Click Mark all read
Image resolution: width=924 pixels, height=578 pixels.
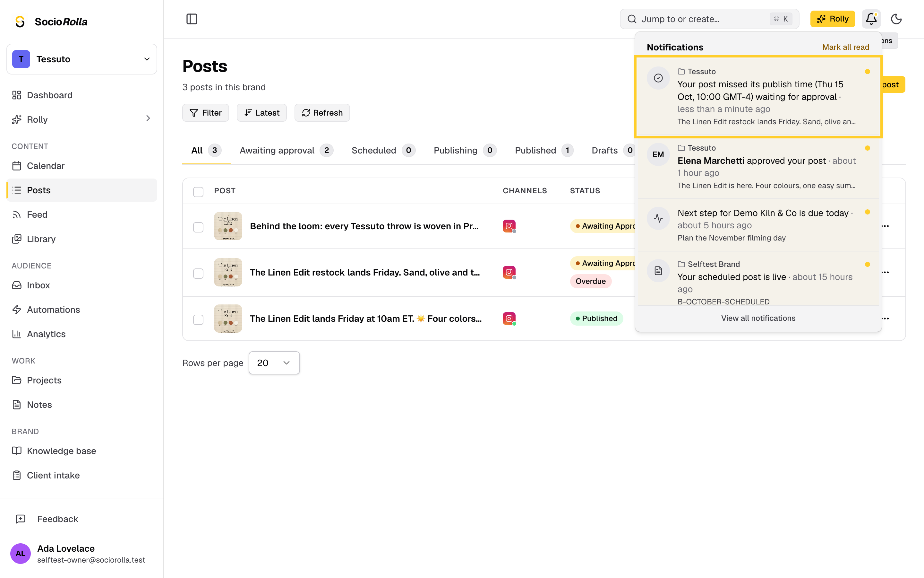point(845,47)
